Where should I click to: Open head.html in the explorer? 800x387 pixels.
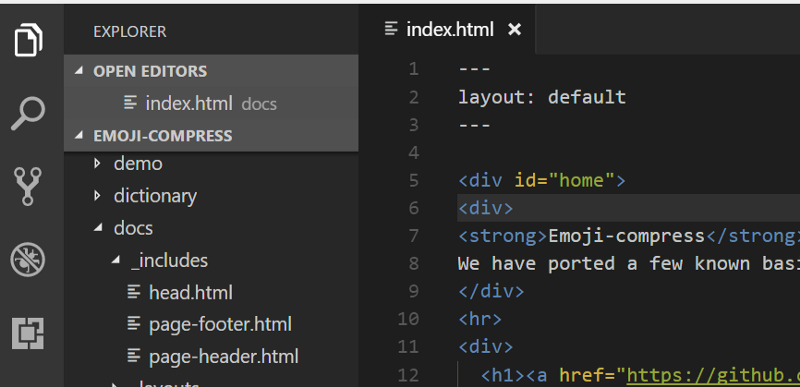[190, 293]
